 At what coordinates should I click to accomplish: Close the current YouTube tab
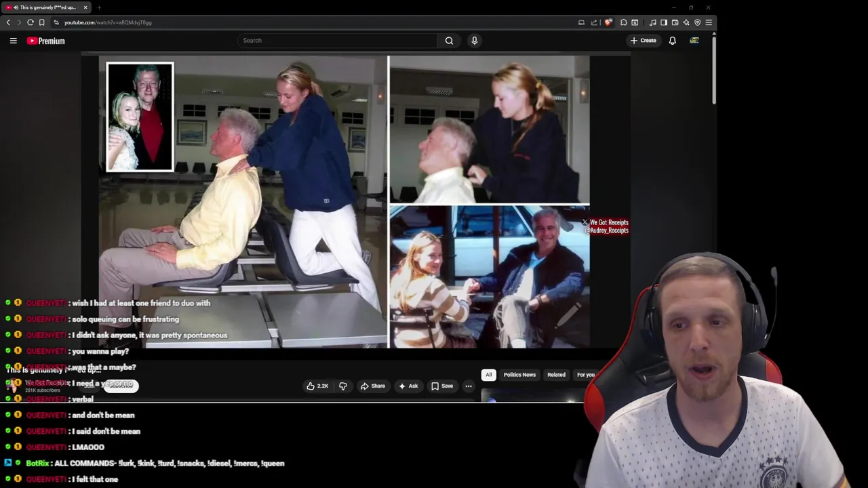(x=85, y=7)
